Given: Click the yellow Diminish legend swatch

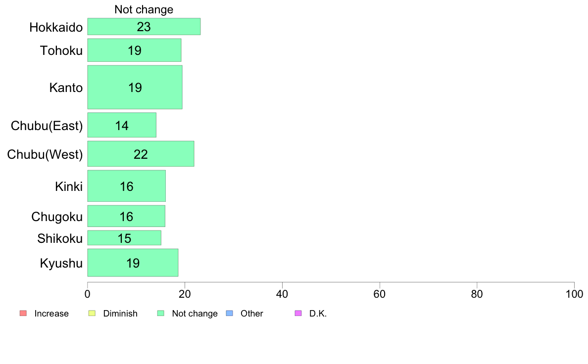Looking at the screenshot, I should (x=92, y=314).
